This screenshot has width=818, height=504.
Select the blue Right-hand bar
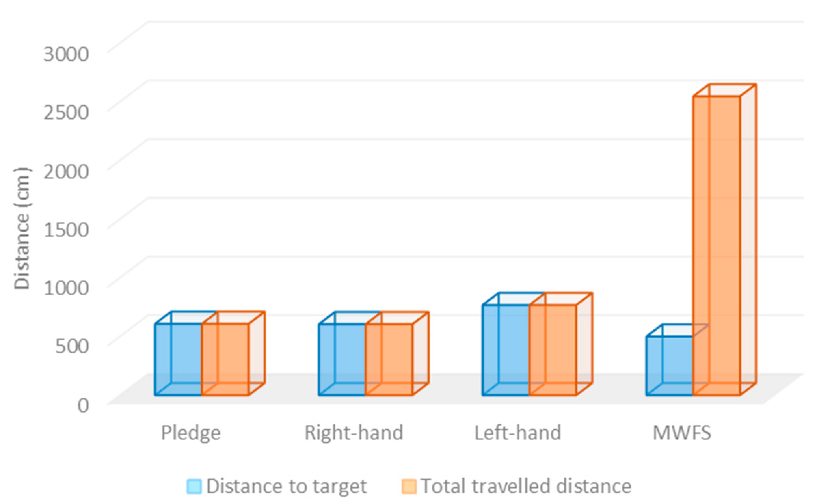(x=342, y=359)
